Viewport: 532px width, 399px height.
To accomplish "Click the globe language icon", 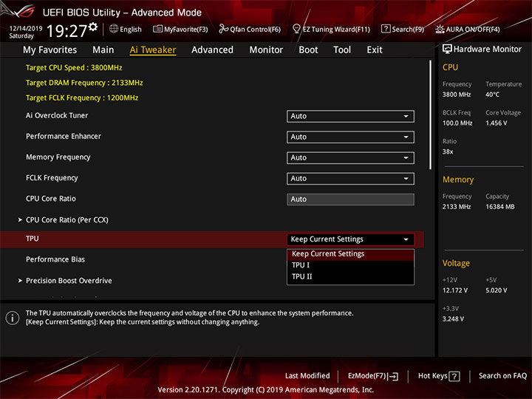I will pyautogui.click(x=114, y=29).
